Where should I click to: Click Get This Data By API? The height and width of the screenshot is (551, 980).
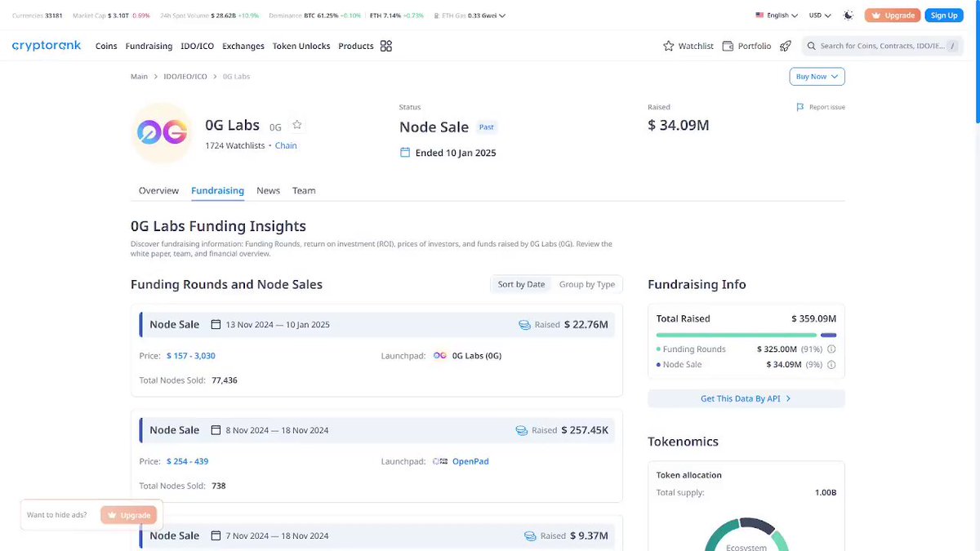click(746, 398)
